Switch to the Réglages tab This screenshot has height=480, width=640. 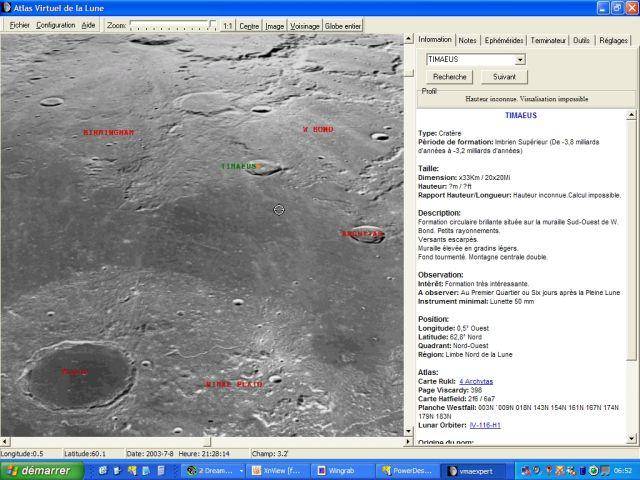pos(613,40)
